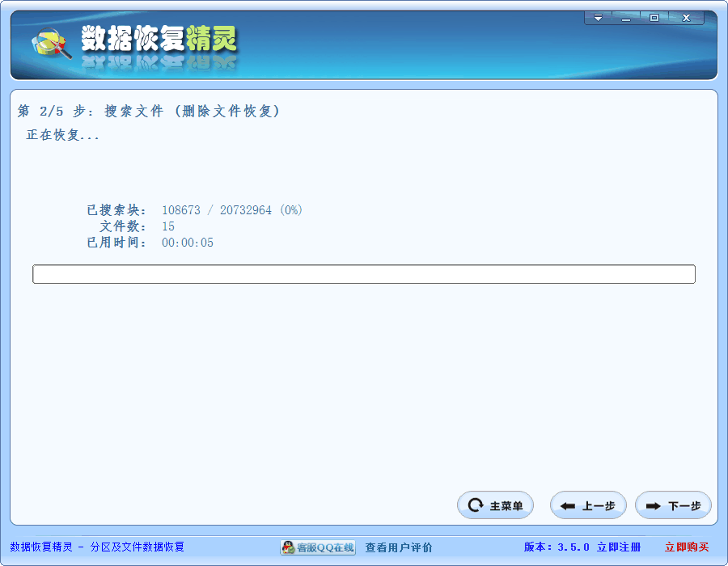This screenshot has width=728, height=566.
Task: Open the title bar dropdown menu arrow
Action: (598, 18)
